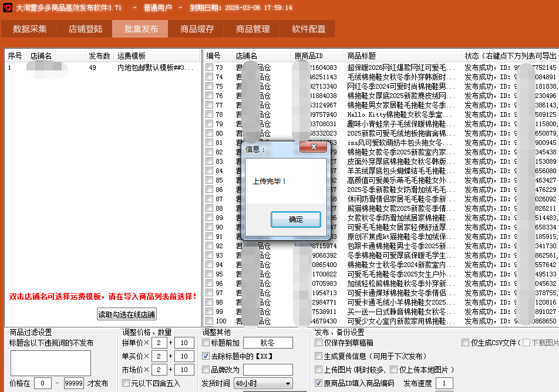
Task: Tick the checkbox for product row 73
Action: [210, 67]
